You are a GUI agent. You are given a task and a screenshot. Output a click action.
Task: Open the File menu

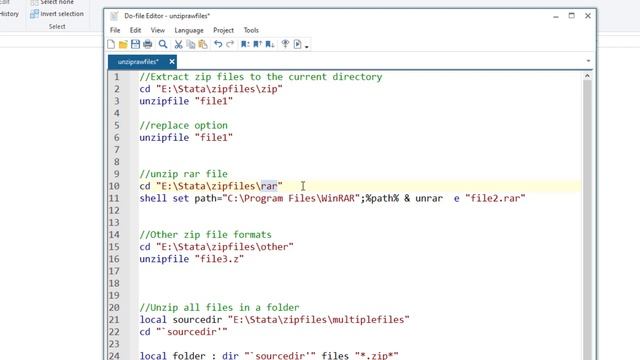[115, 30]
